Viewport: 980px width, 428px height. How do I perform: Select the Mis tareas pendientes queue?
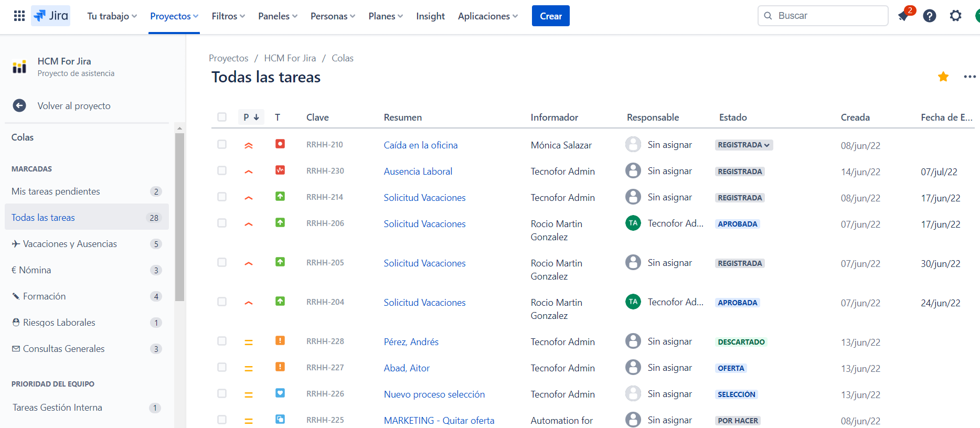coord(87,191)
